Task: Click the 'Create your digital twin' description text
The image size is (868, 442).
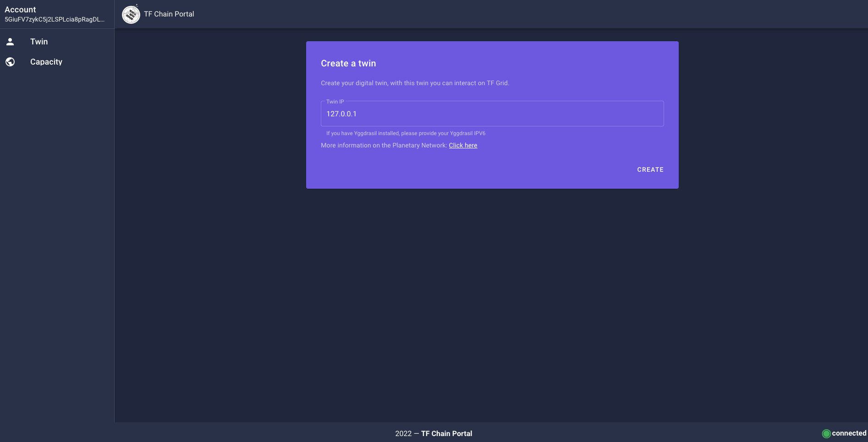Action: point(415,83)
